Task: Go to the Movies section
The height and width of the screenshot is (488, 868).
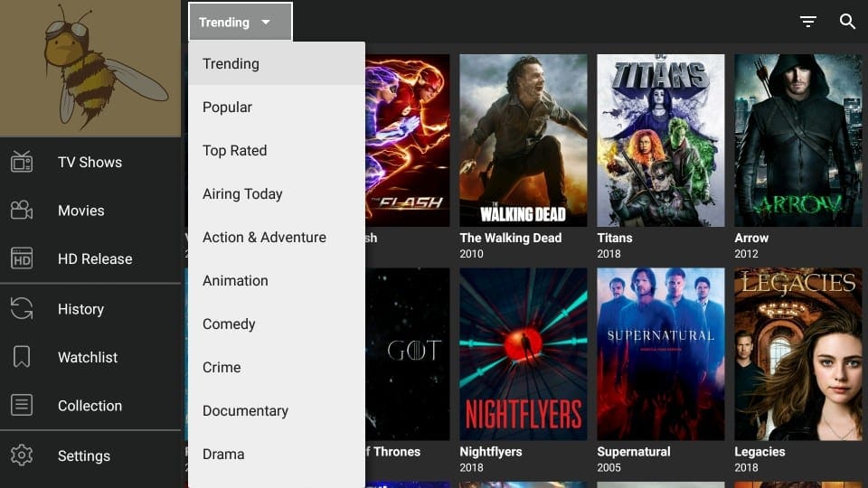Action: tap(90, 211)
